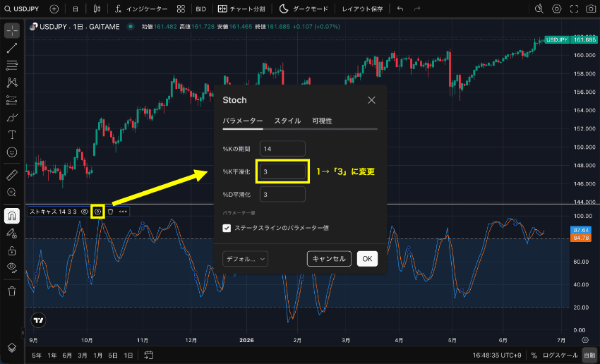
Task: Click キャンセル button
Action: [x=329, y=259]
